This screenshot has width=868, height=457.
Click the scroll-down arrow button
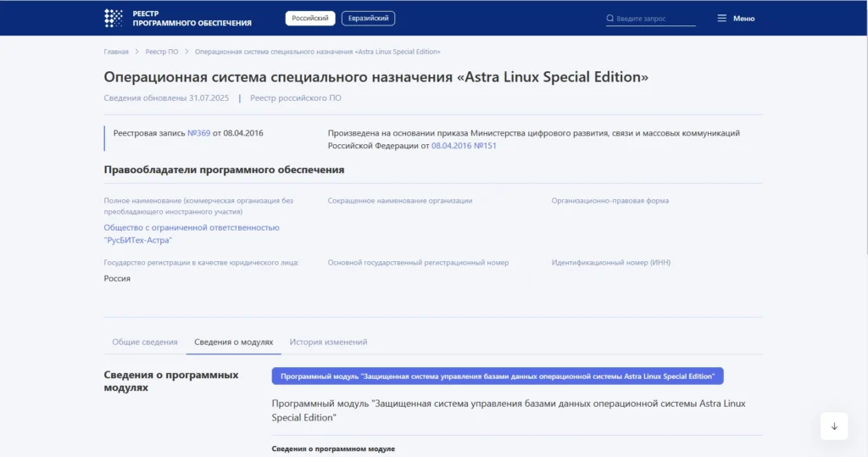point(834,426)
